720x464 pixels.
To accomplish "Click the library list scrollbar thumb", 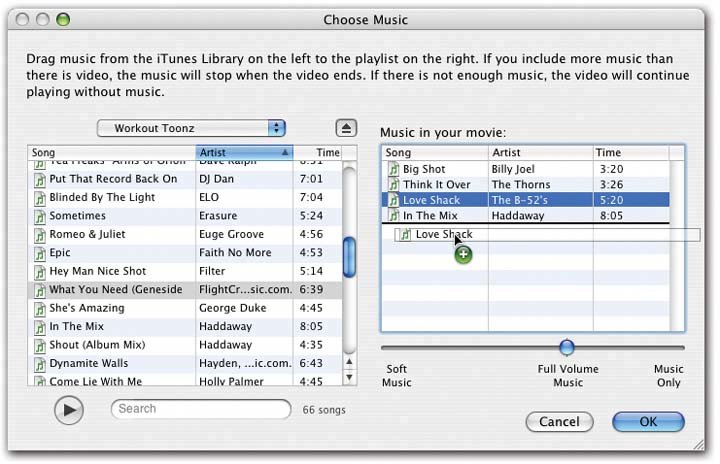I will [349, 257].
